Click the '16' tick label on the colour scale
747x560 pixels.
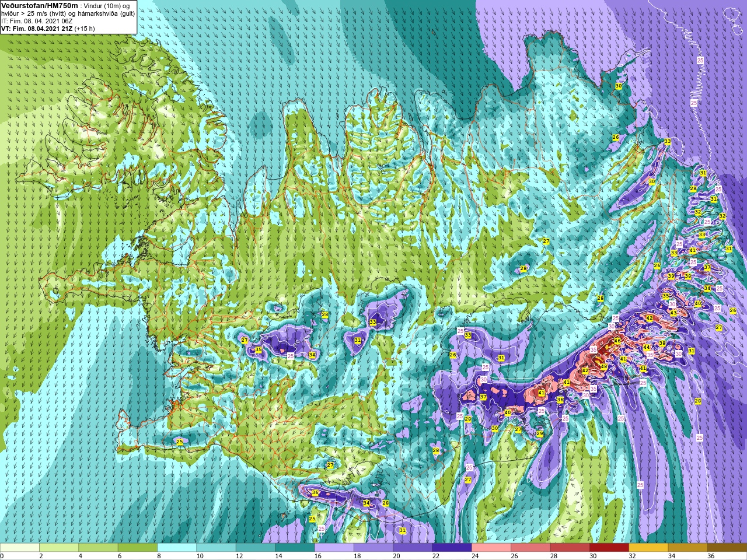(x=317, y=556)
